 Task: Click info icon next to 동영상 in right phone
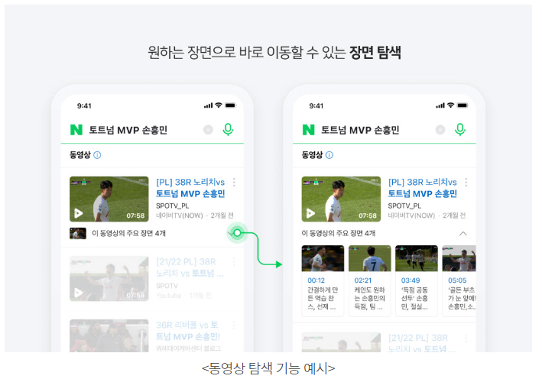[x=329, y=155]
